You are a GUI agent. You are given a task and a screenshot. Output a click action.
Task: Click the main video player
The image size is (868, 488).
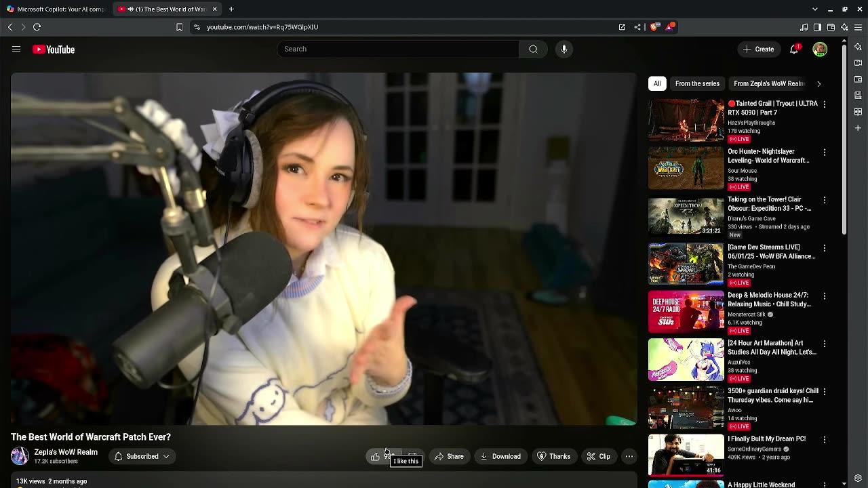[x=323, y=249]
